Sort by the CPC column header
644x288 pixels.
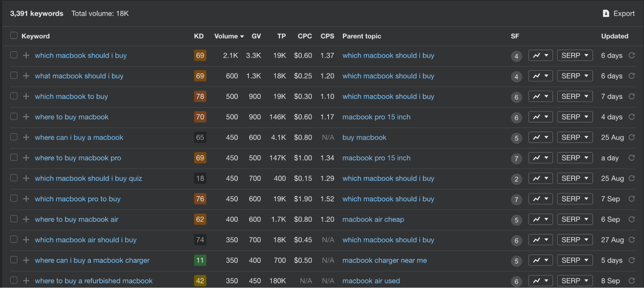tap(304, 36)
